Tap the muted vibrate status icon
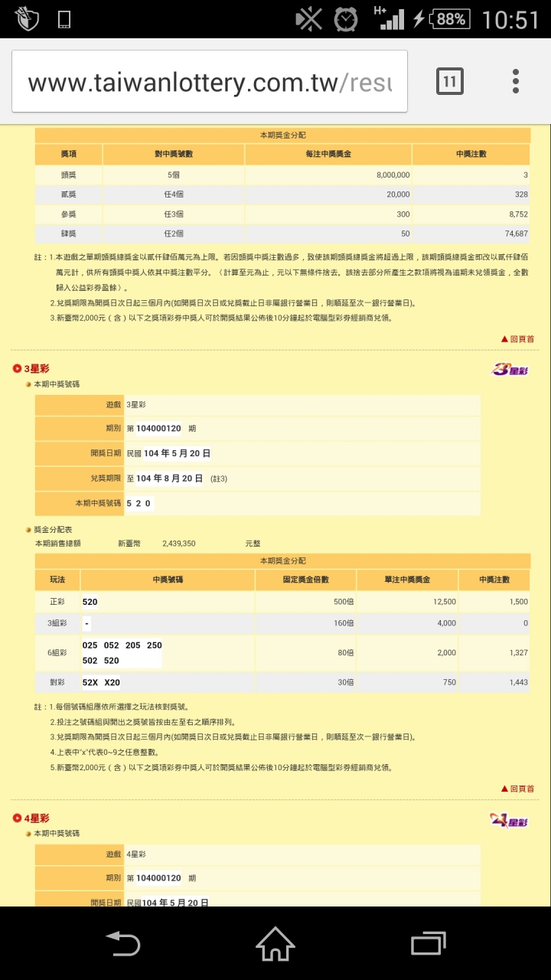551x980 pixels. point(309,19)
